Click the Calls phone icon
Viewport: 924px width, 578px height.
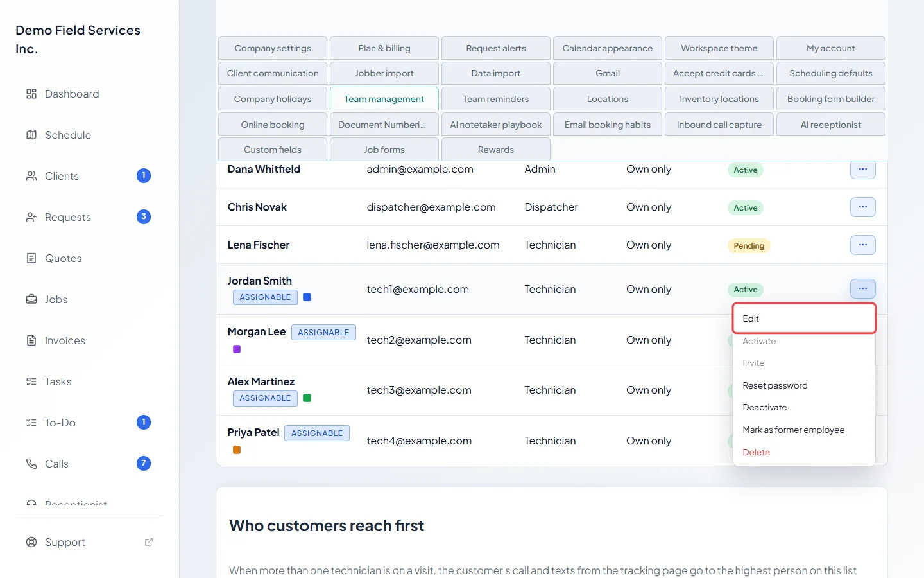[x=31, y=464]
